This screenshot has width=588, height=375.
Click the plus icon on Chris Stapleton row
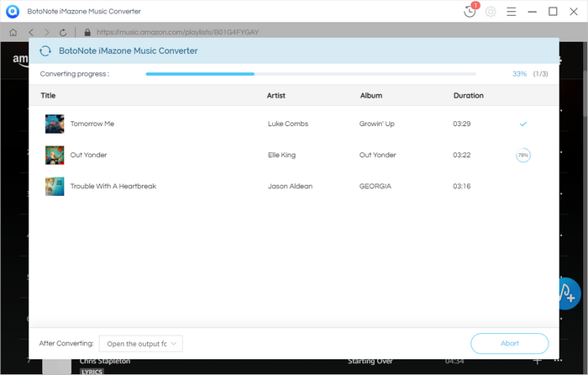pos(538,361)
